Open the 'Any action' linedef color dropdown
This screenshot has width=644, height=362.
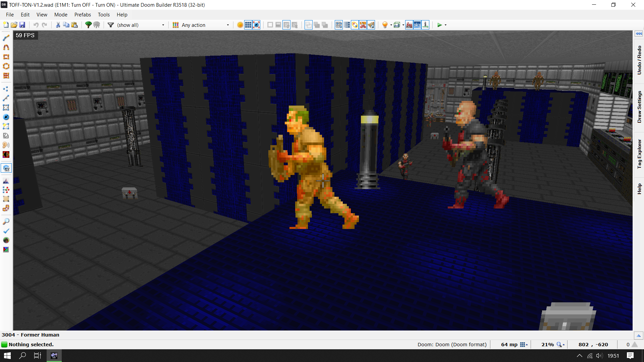coord(205,25)
